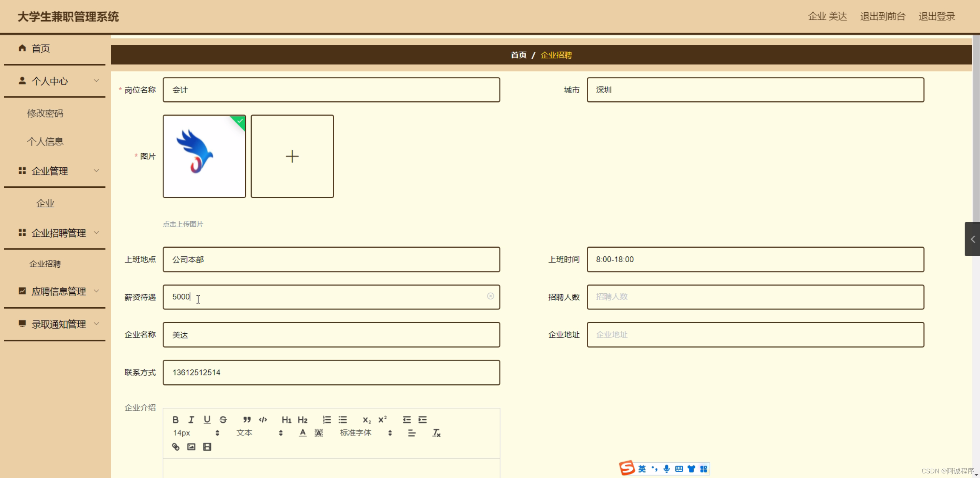
Task: Go to 修改密码 in sidebar
Action: point(45,113)
